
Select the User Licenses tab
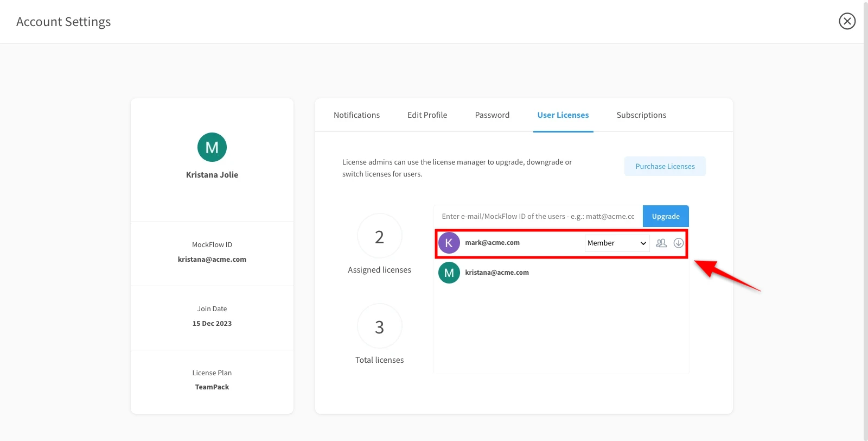(563, 115)
